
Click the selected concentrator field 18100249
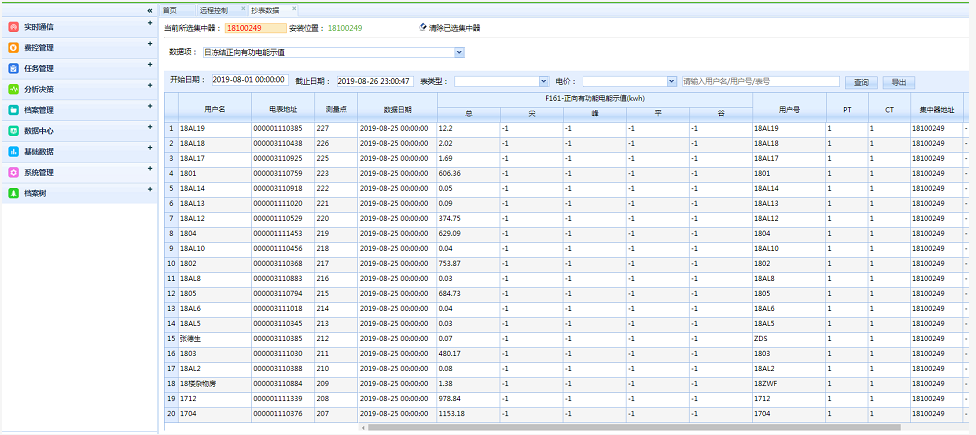click(256, 28)
